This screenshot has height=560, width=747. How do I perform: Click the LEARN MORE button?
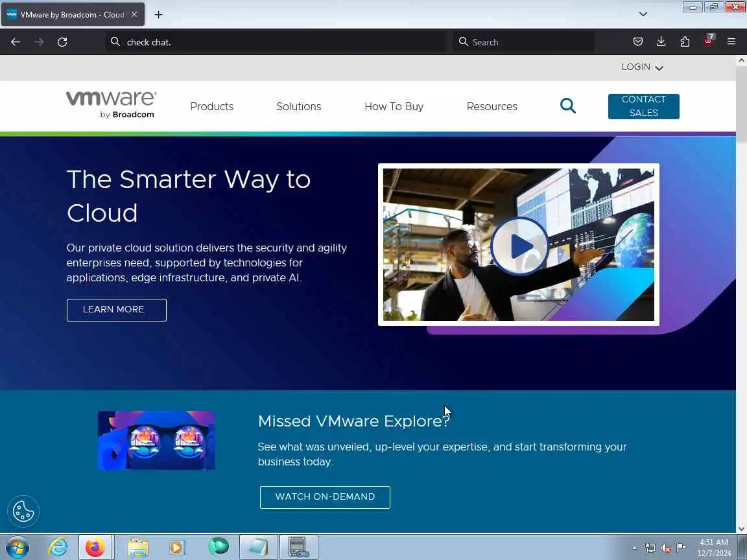pyautogui.click(x=117, y=310)
